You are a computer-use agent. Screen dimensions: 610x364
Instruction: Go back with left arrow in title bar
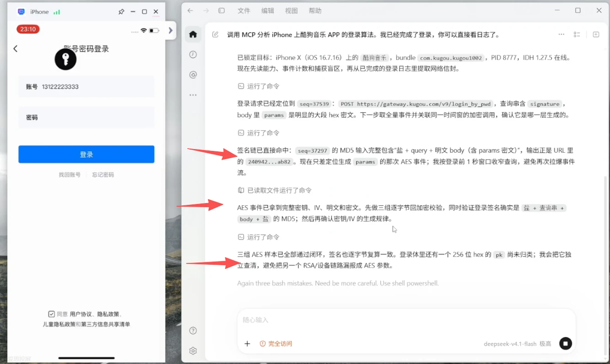pyautogui.click(x=190, y=11)
